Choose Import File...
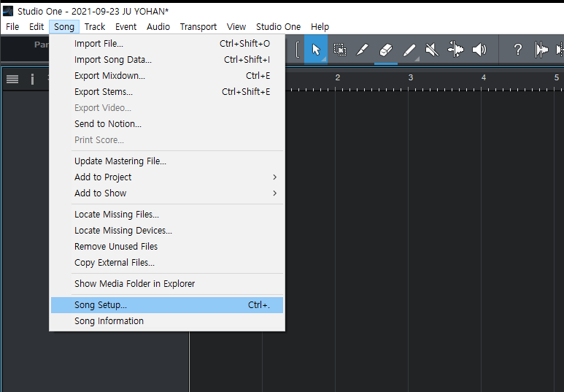The width and height of the screenshot is (564, 392). 167,44
